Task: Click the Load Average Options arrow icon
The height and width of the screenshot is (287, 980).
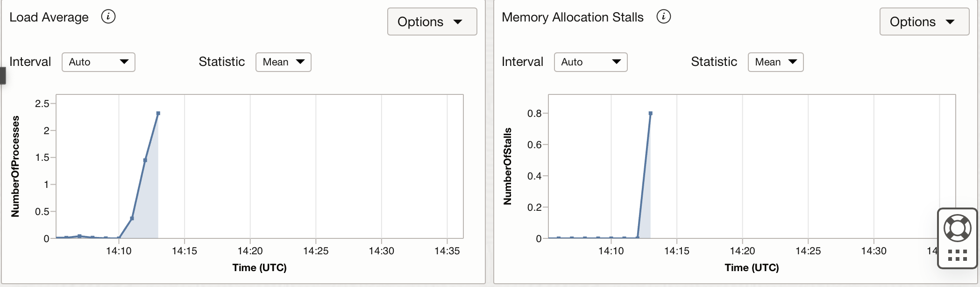Action: point(458,22)
